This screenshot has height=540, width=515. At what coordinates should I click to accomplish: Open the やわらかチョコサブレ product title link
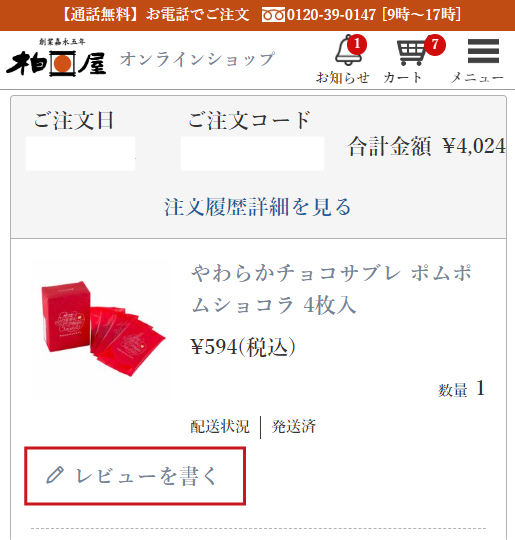[x=331, y=289]
